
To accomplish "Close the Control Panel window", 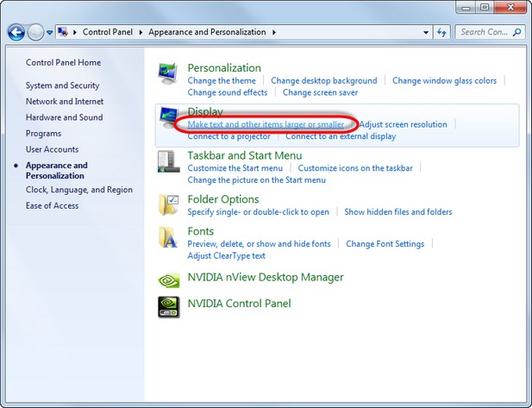I will pyautogui.click(x=510, y=7).
